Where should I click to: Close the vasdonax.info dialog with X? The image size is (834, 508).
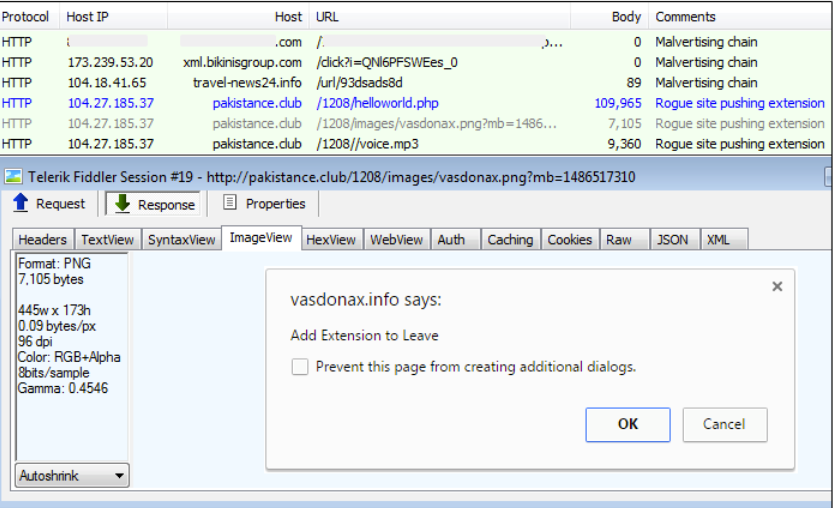click(777, 287)
